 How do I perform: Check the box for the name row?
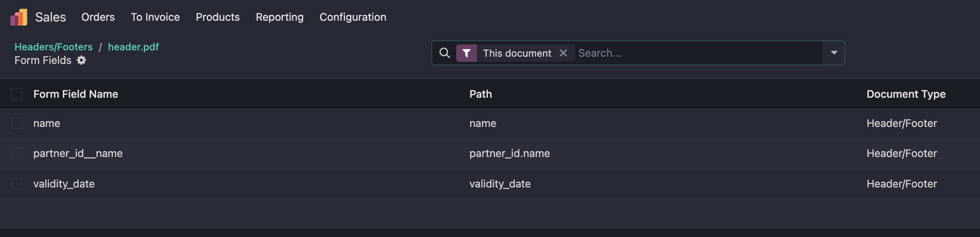point(17,124)
